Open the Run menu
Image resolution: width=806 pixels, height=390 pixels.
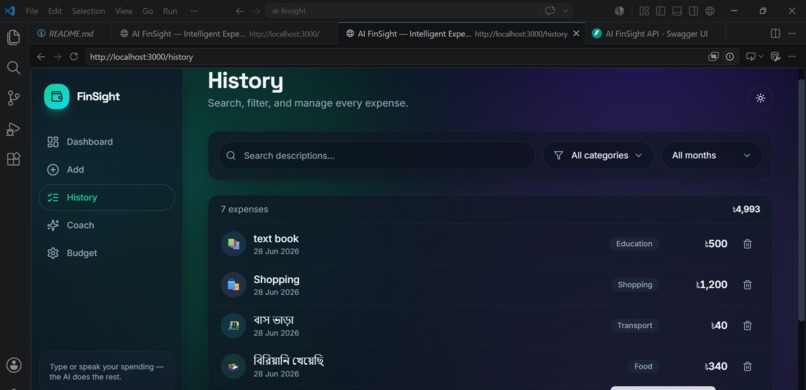(170, 11)
